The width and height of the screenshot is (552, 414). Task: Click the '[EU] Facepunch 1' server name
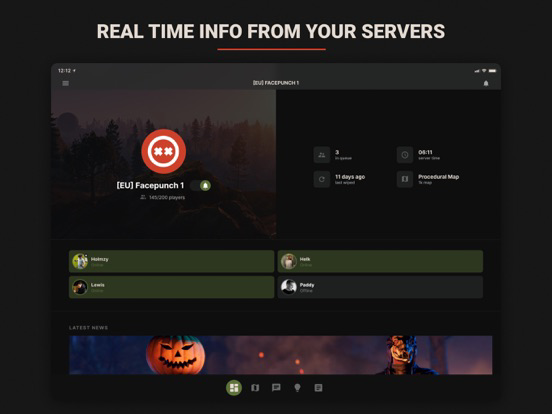pyautogui.click(x=150, y=186)
